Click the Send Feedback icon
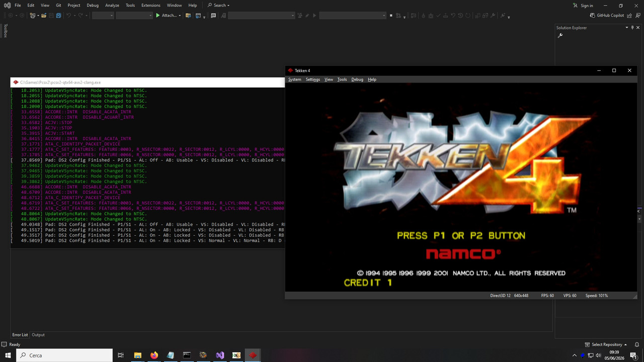644x362 pixels. point(637,16)
